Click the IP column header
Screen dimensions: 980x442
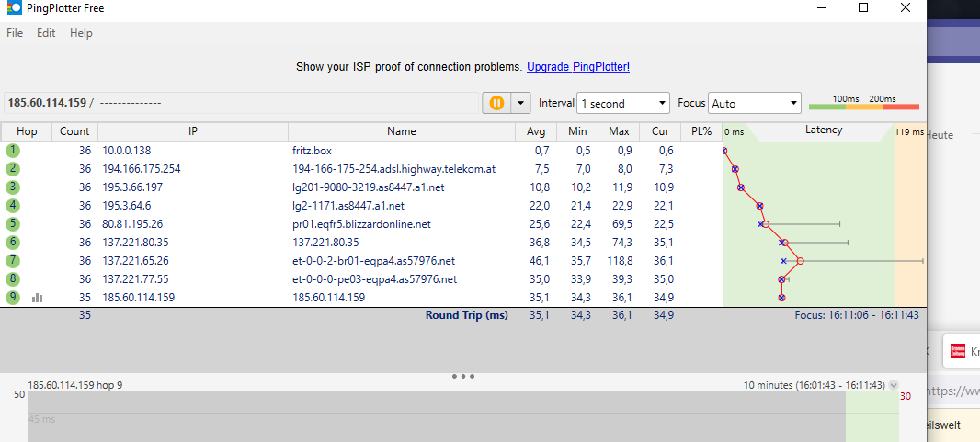coord(193,131)
